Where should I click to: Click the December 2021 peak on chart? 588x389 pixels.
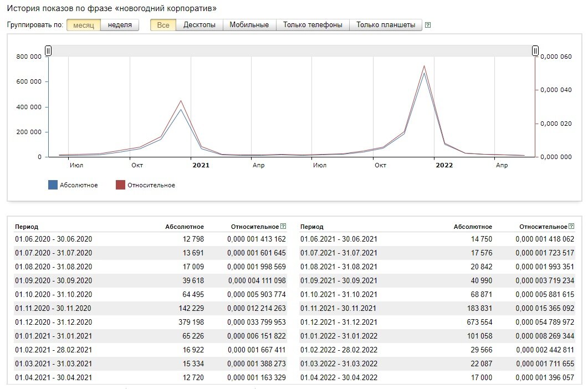[x=424, y=69]
